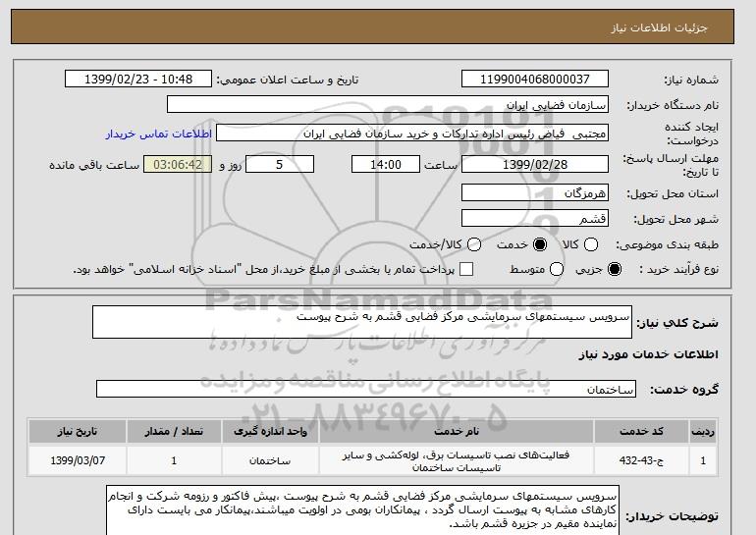Click the جزئیات اطلاعات نیاز page title

coord(659,27)
